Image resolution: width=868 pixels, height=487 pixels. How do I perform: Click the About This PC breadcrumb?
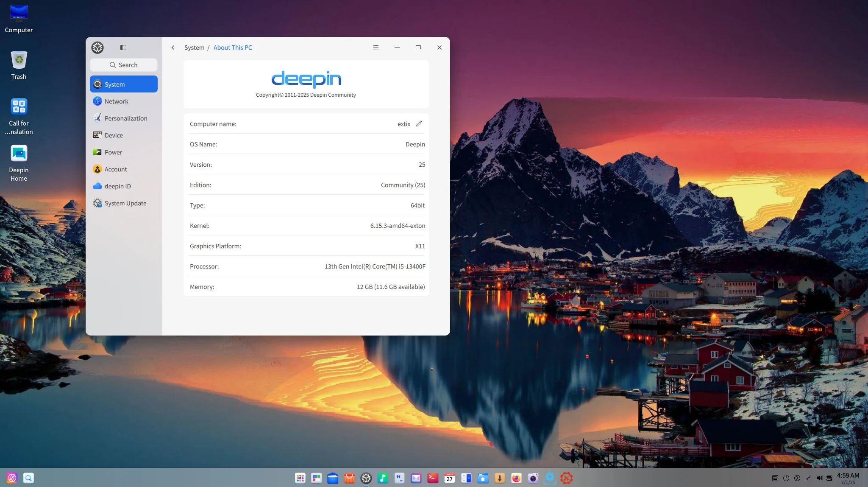click(233, 48)
